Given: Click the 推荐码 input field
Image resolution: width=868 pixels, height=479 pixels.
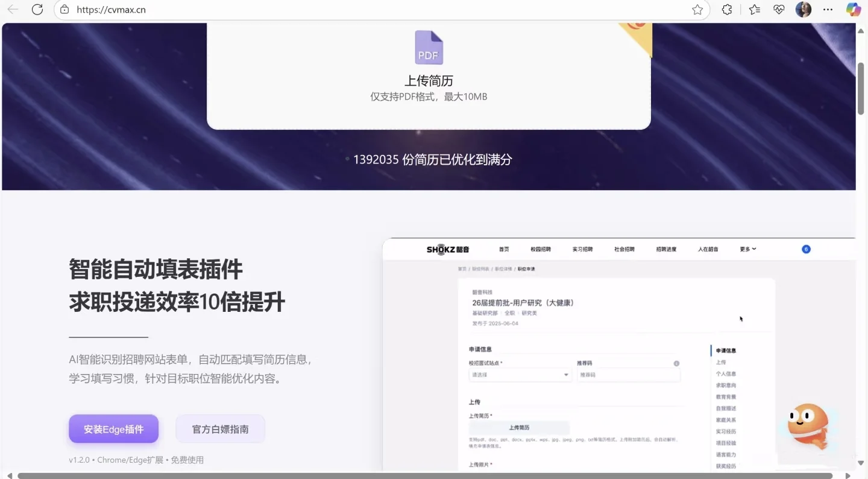Looking at the screenshot, I should point(629,375).
